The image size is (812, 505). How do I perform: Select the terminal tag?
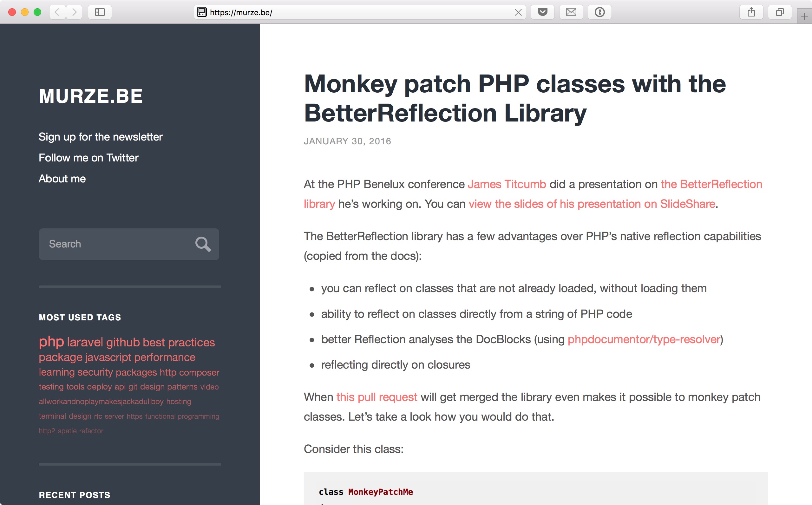pos(52,416)
